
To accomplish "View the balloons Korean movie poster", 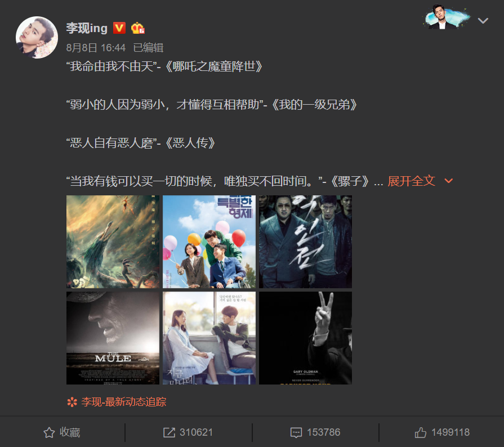I will (x=209, y=242).
